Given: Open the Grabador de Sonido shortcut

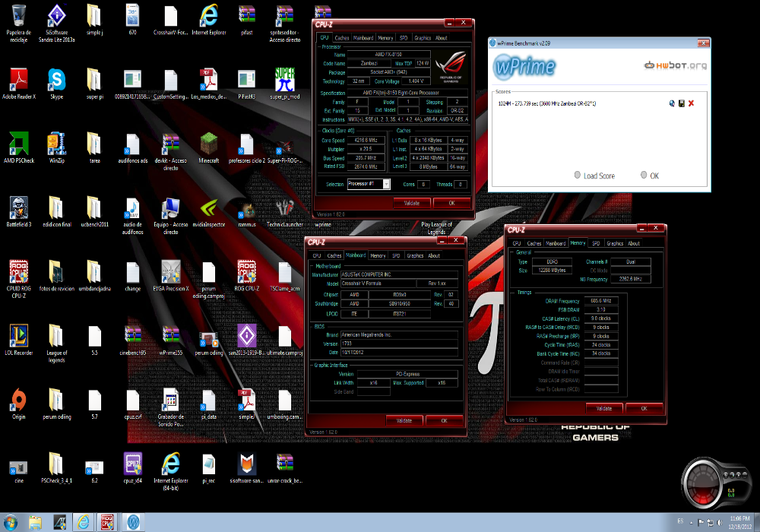Looking at the screenshot, I should (170, 407).
